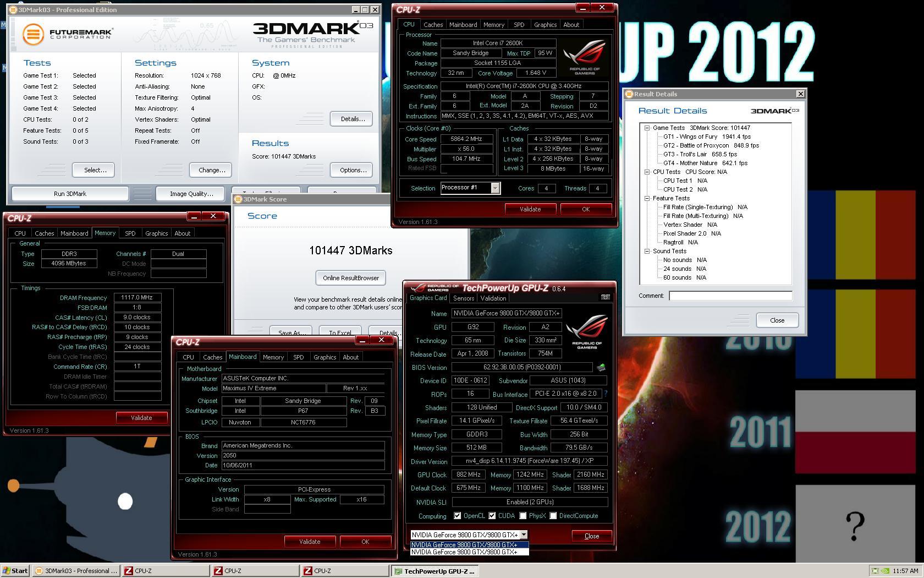Image resolution: width=924 pixels, height=578 pixels.
Task: Open the Graphics Card tab in GPU-Z
Action: click(x=428, y=298)
